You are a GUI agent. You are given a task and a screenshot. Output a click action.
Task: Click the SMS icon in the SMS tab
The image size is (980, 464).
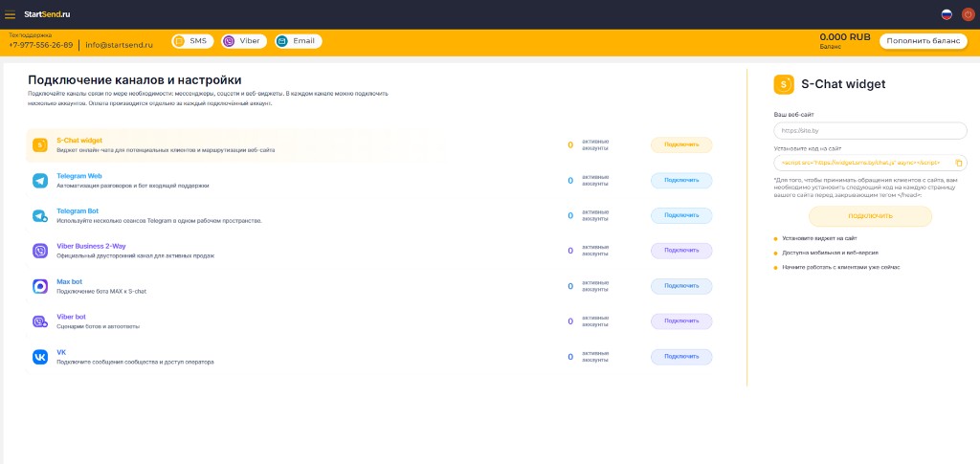point(179,41)
